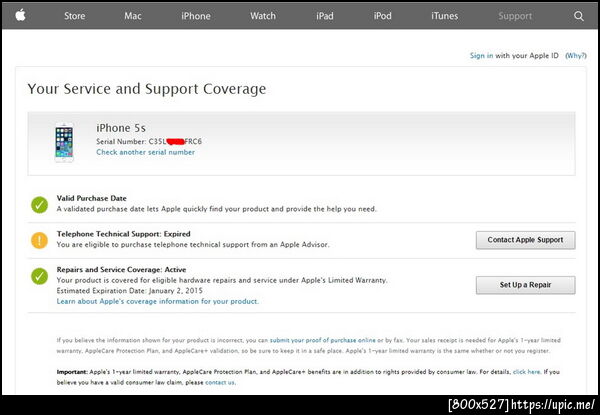600x415 pixels.
Task: Open the search magnifier icon
Action: pyautogui.click(x=579, y=16)
